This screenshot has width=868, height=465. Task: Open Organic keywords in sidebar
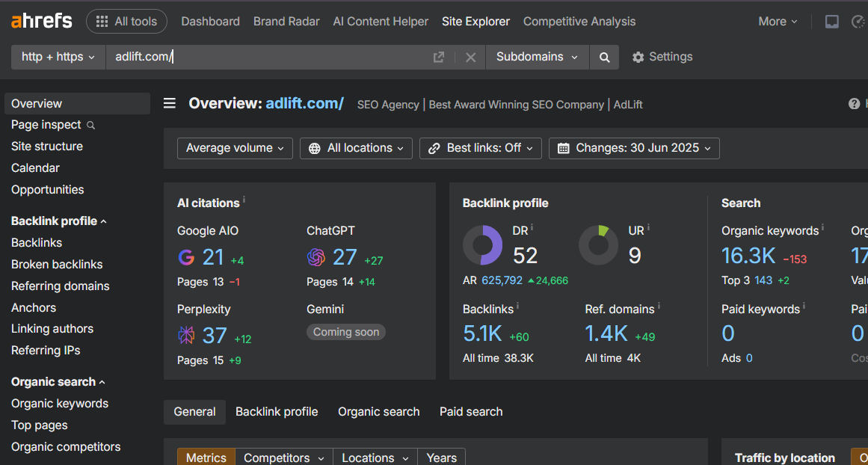coord(60,404)
